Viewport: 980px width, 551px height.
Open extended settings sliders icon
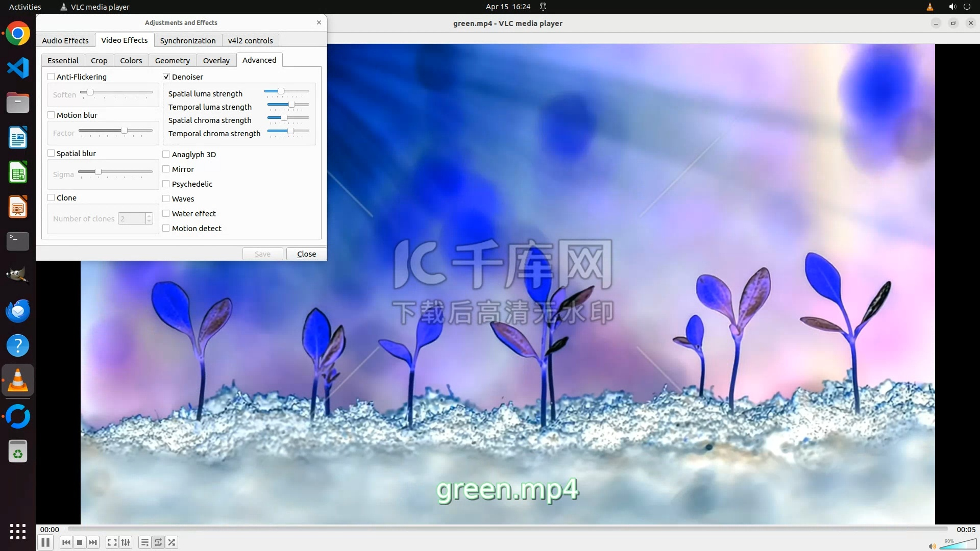coord(126,542)
